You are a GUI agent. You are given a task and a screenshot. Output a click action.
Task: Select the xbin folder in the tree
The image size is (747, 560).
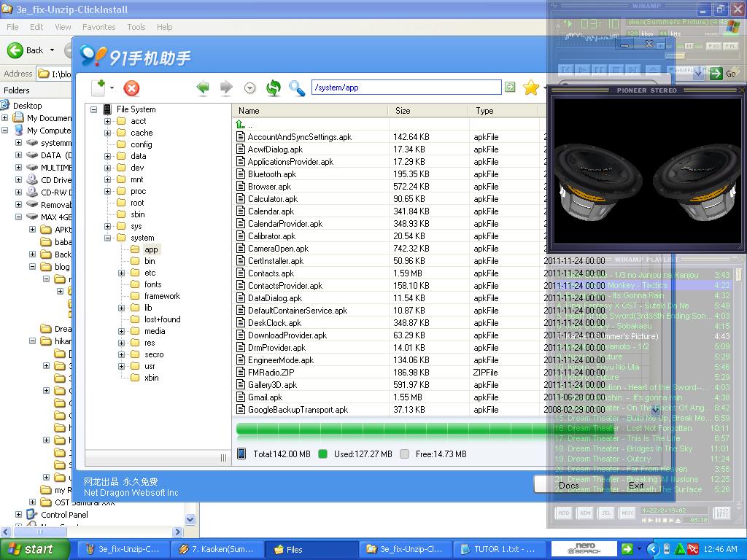152,378
